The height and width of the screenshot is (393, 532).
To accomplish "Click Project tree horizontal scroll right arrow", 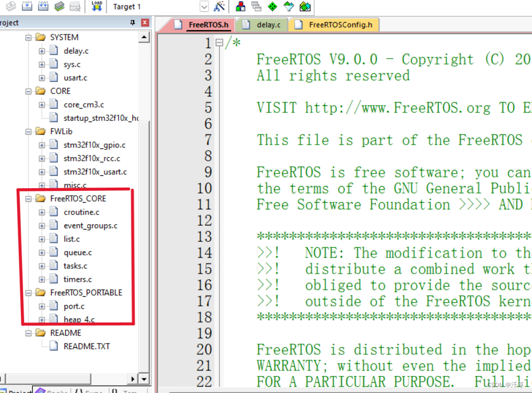I will [x=133, y=379].
